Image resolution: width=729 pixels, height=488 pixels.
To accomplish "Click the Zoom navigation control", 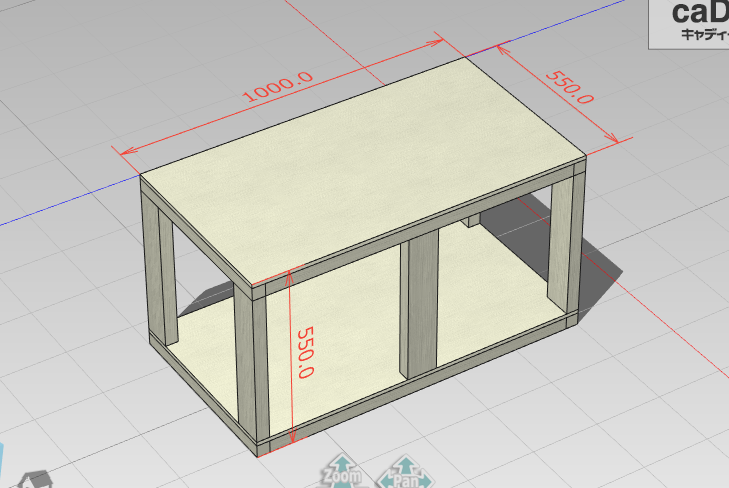I will coord(343,471).
